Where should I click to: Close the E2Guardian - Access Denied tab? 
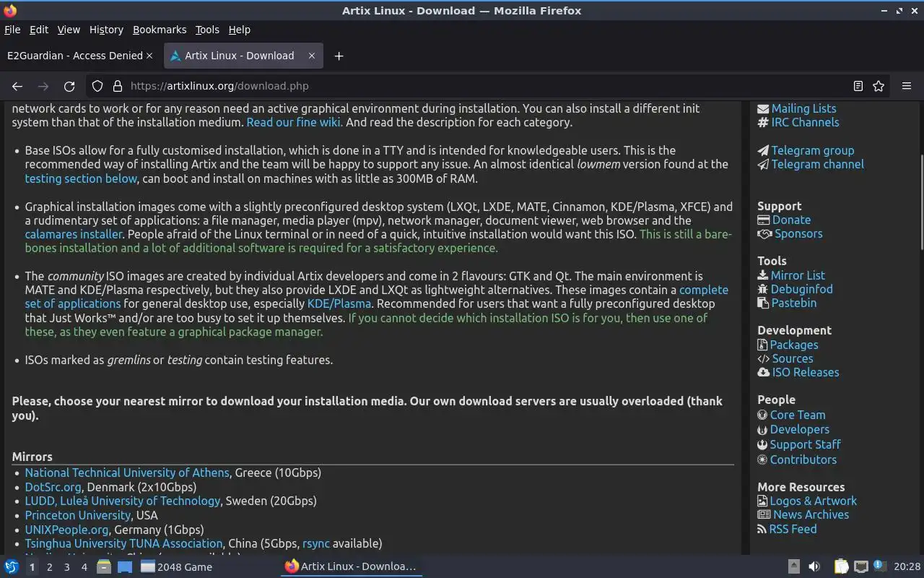149,56
